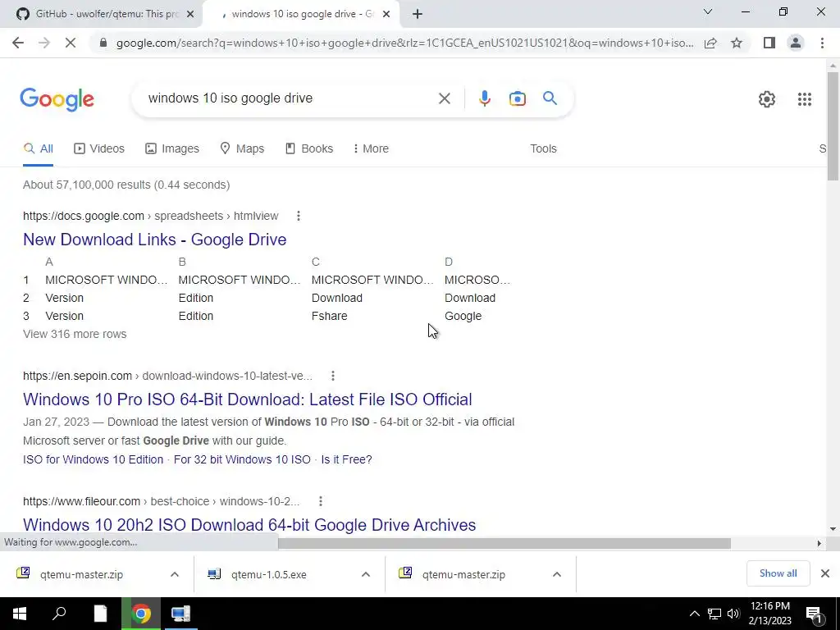This screenshot has width=840, height=630.
Task: Switch to Images results
Action: tap(172, 148)
